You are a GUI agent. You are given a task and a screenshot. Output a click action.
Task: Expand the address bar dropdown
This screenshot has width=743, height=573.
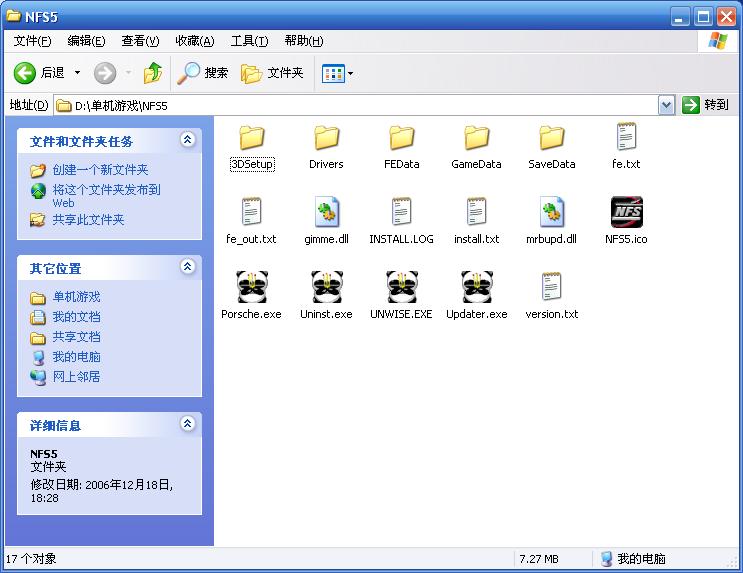coord(666,105)
